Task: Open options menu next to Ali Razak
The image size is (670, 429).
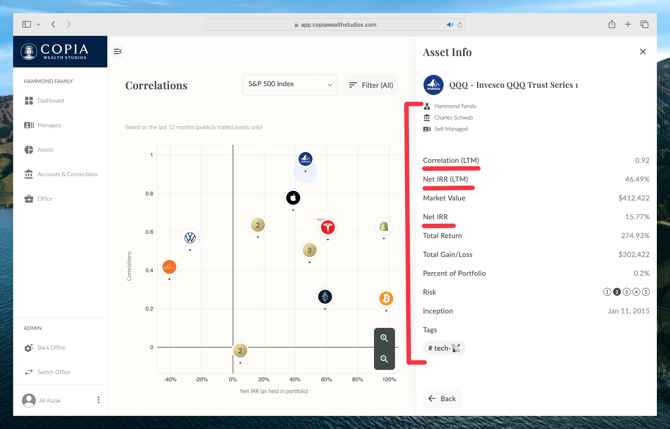Action: (98, 400)
